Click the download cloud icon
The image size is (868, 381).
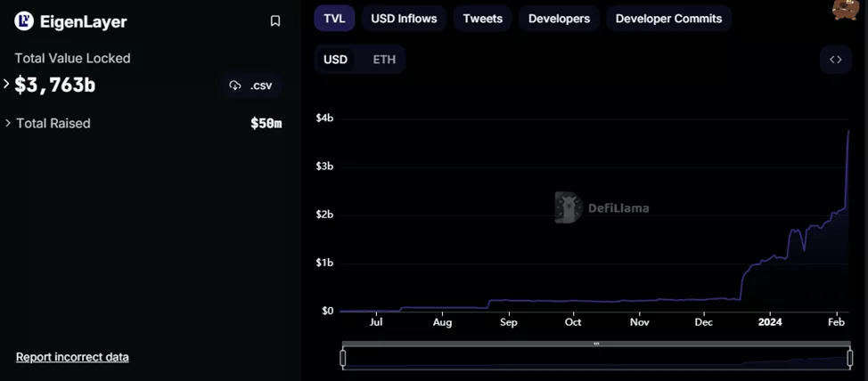[235, 85]
